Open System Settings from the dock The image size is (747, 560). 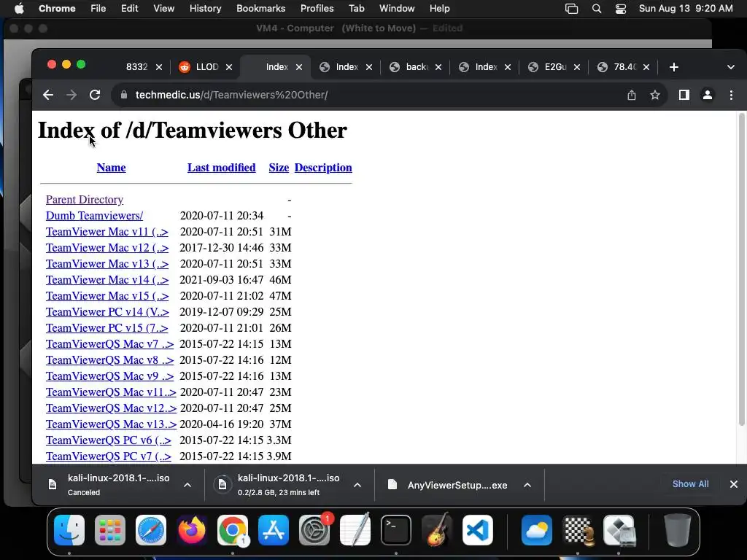point(314,530)
